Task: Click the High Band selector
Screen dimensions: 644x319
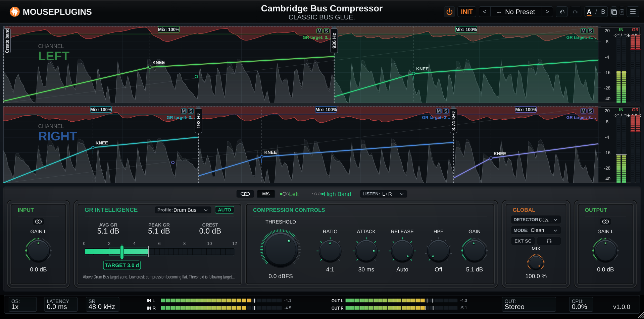Action: click(332, 194)
